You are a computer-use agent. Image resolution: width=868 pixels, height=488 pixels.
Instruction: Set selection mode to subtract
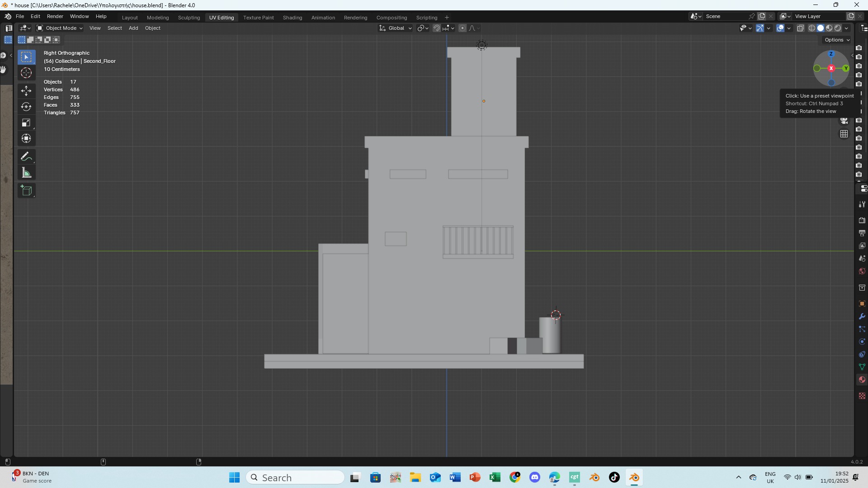tap(39, 40)
